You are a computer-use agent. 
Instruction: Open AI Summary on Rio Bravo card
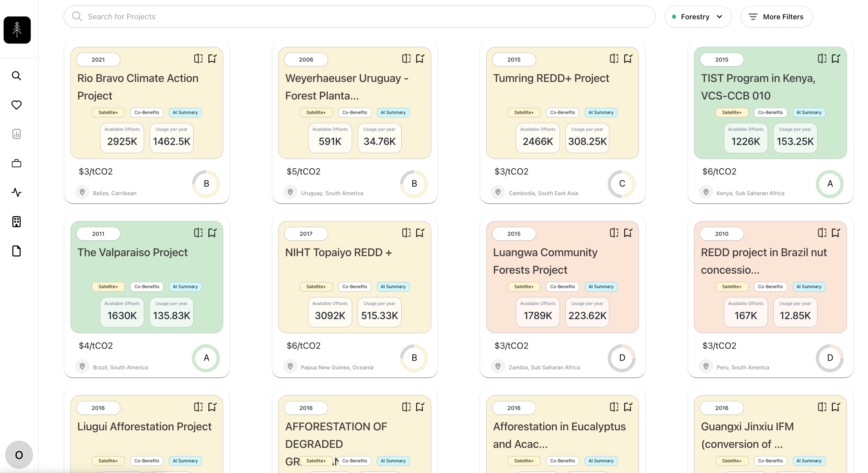click(185, 113)
